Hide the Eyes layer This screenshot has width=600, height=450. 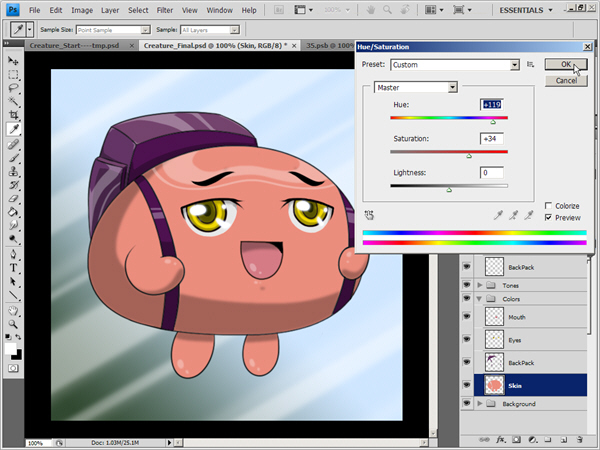[466, 339]
